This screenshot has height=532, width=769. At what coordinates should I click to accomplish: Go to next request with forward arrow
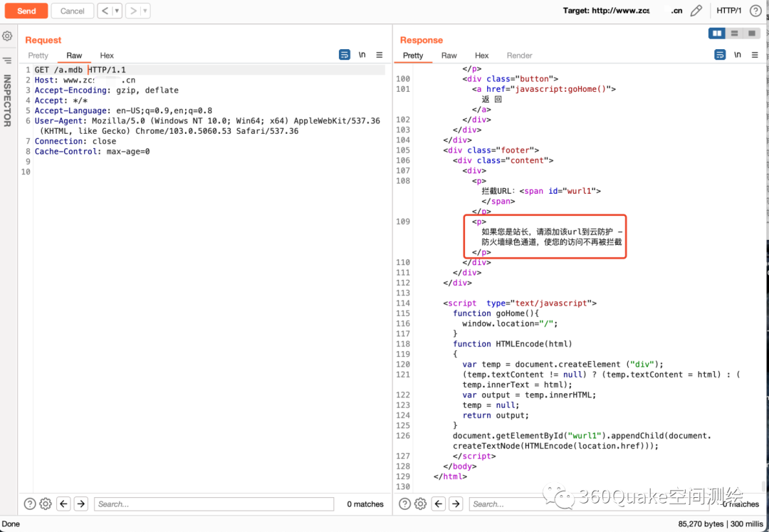pyautogui.click(x=133, y=11)
